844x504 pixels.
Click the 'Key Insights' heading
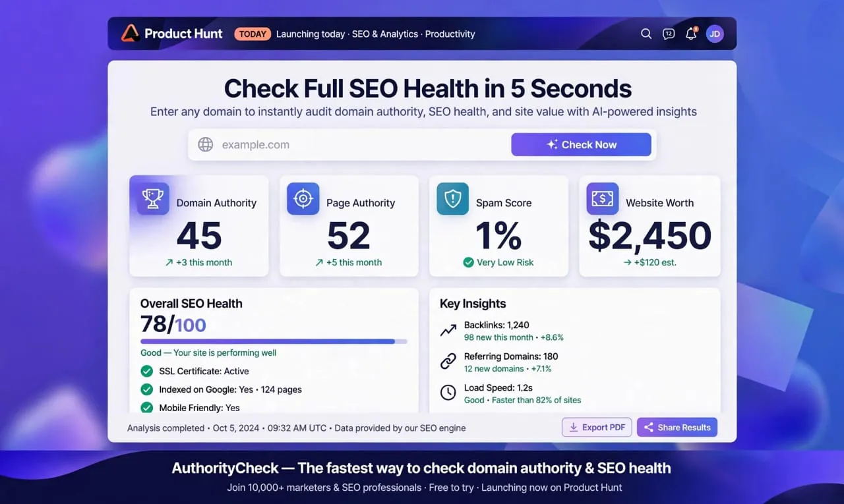click(473, 304)
